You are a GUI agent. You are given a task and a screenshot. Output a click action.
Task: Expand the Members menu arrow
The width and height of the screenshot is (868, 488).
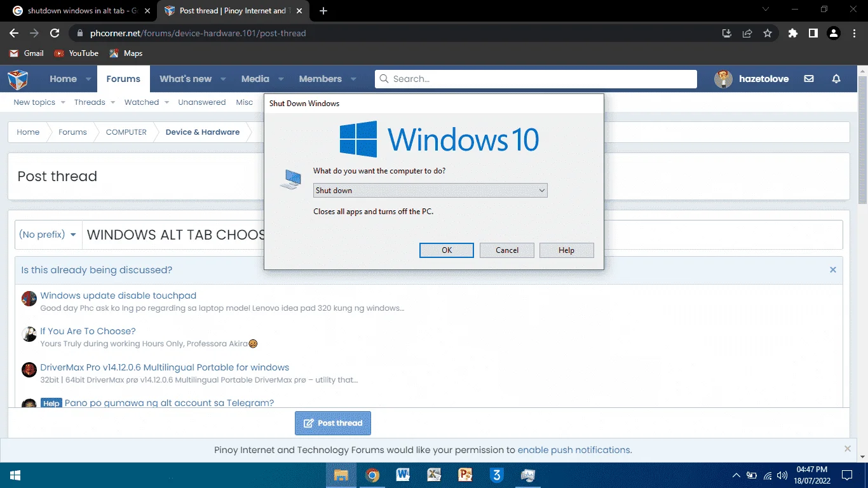point(353,79)
